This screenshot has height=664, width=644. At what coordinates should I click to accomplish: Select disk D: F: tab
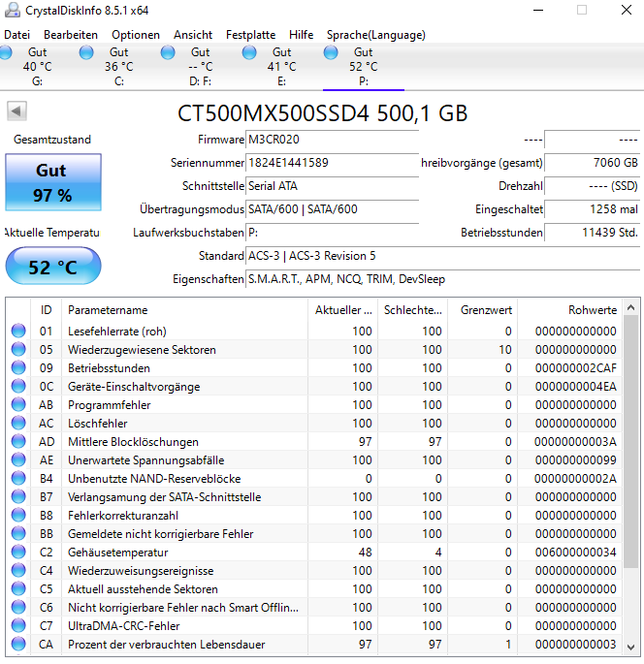coord(200,67)
